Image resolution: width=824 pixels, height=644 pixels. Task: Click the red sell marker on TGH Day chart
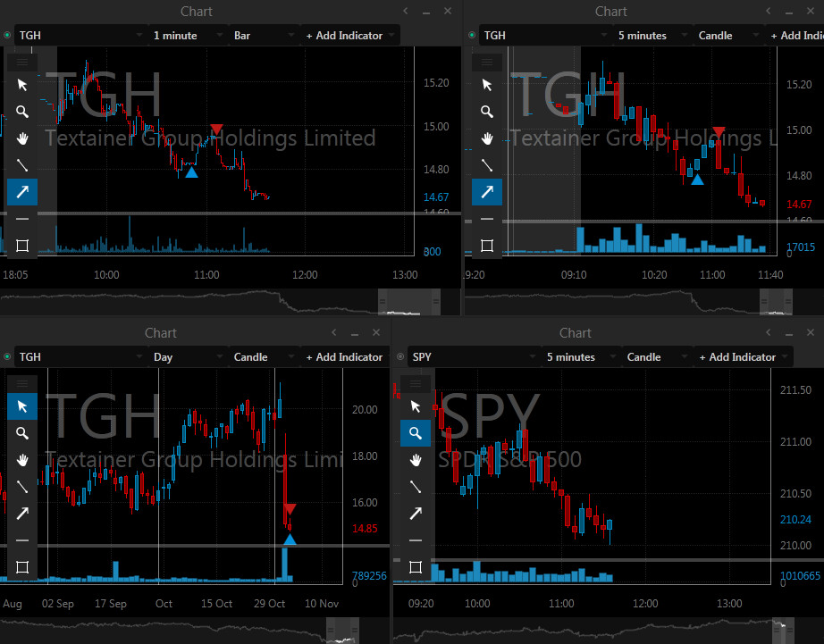[x=290, y=509]
